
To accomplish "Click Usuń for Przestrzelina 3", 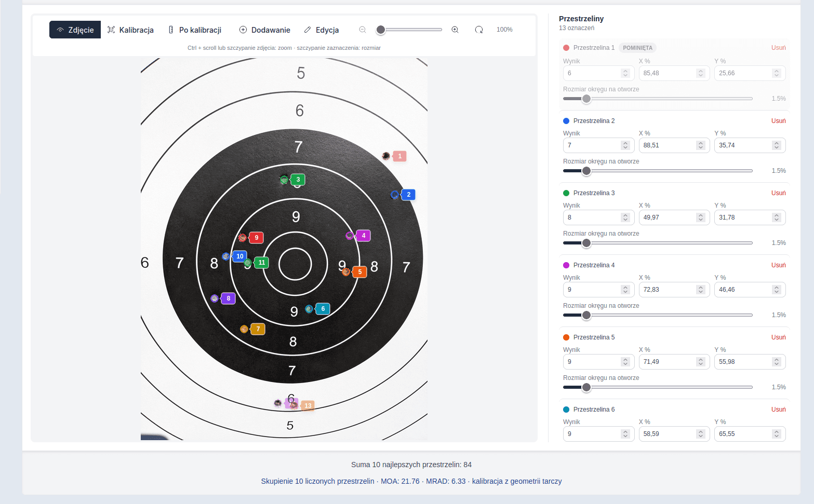I will pyautogui.click(x=778, y=193).
